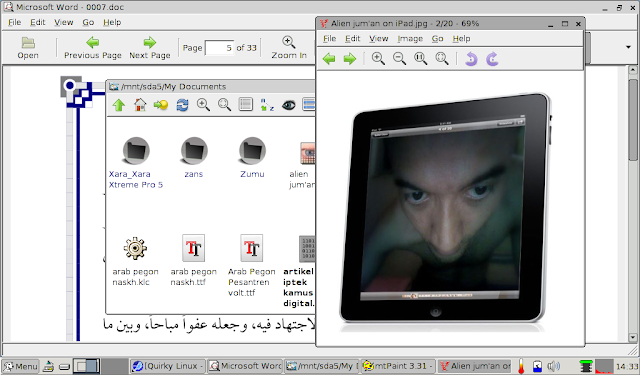Go to Previous Page in Word viewer
The width and height of the screenshot is (640, 375).
[x=93, y=48]
